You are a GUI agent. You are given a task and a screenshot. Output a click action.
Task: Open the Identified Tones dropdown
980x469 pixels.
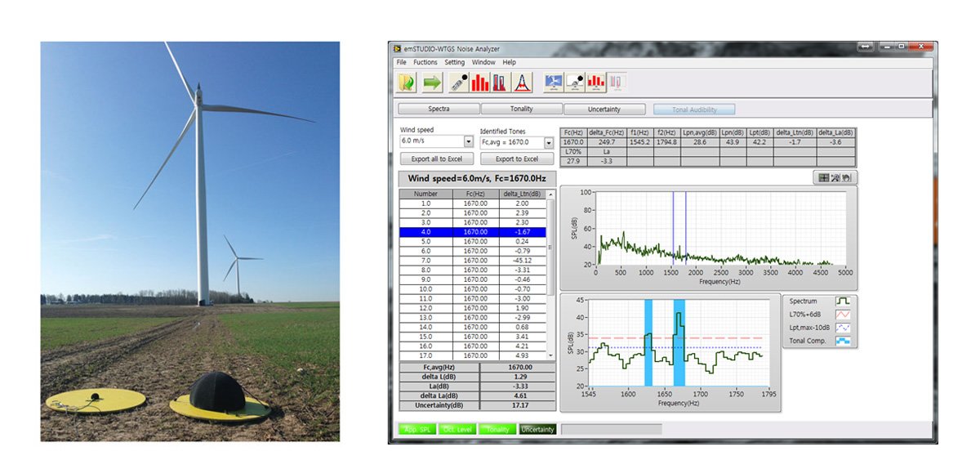point(548,143)
